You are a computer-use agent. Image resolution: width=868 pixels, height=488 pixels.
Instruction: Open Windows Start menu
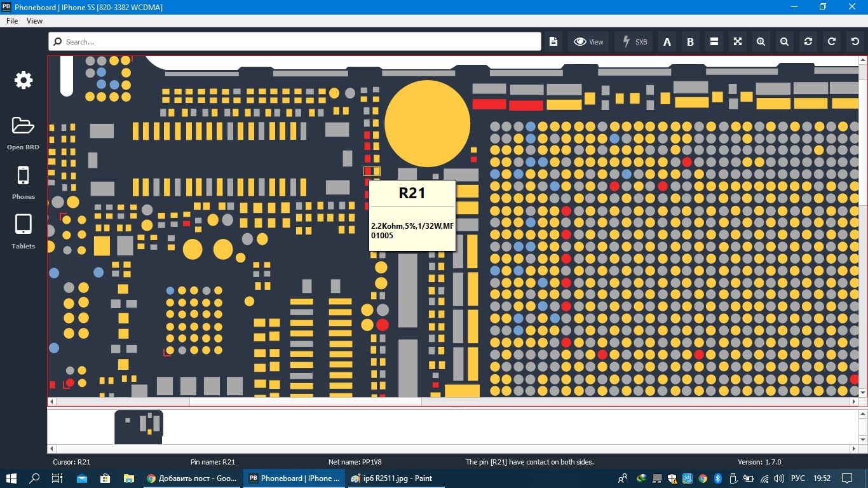[11, 478]
